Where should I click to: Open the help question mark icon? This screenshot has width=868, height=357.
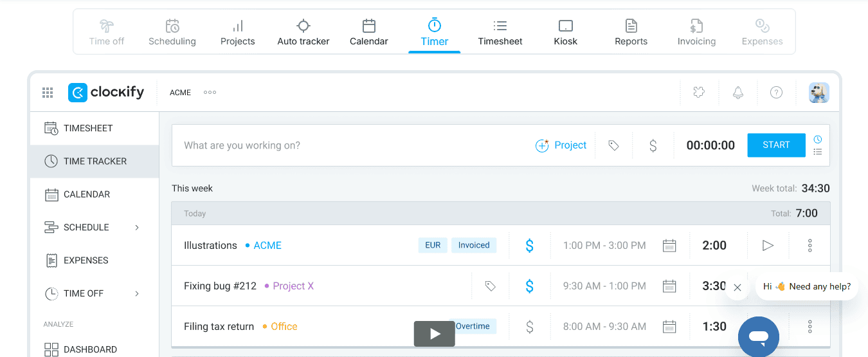pyautogui.click(x=777, y=93)
